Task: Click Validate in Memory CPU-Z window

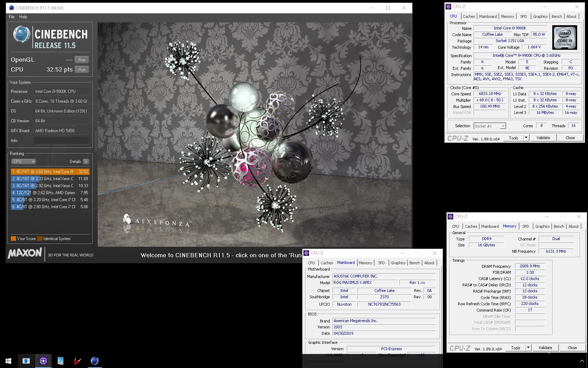Action: (545, 348)
